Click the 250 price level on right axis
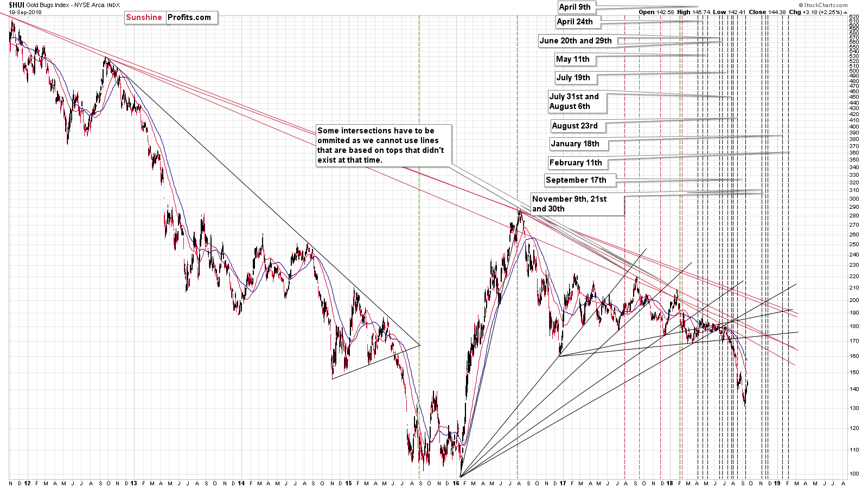This screenshot has height=488, width=868. [854, 245]
